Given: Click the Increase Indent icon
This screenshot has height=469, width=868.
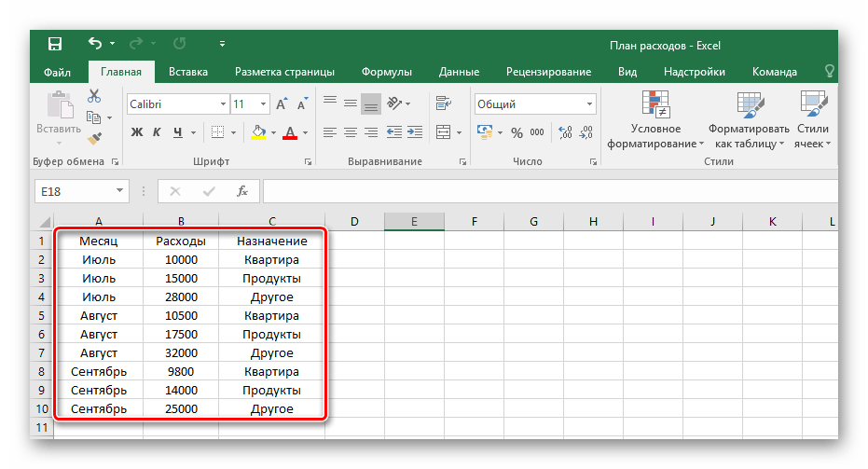Looking at the screenshot, I should click(415, 131).
